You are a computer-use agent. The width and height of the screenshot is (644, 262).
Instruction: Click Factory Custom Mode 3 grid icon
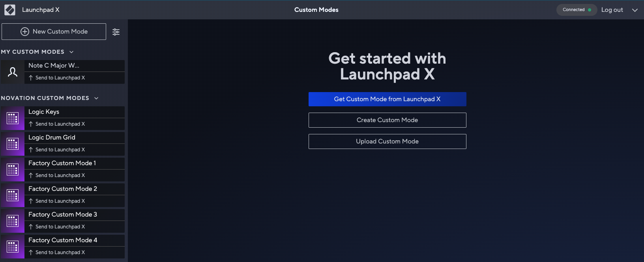click(x=13, y=221)
